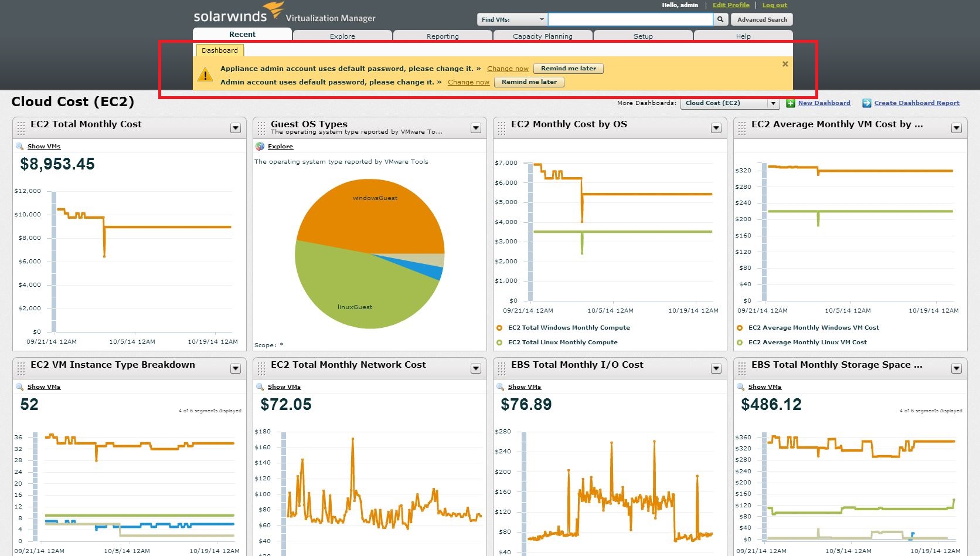Viewport: 980px width, 556px height.
Task: Click the Create Dashboard Report arrow icon
Action: [866, 103]
